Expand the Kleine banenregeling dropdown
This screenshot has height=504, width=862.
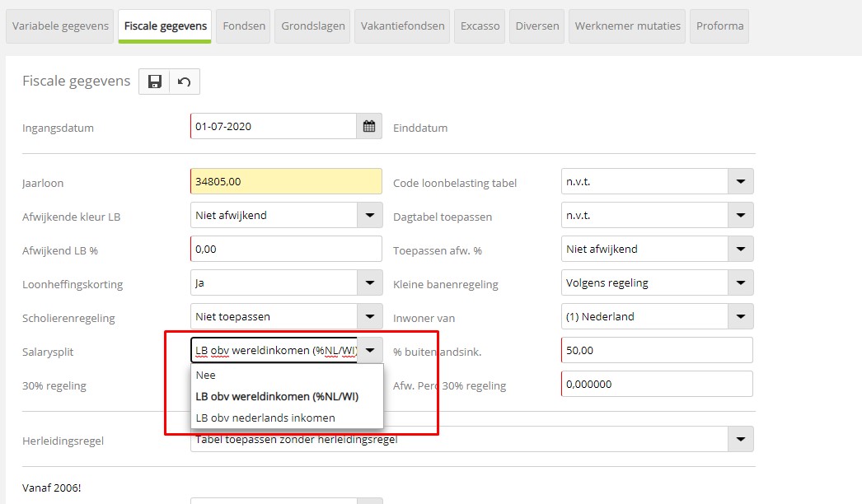pyautogui.click(x=740, y=283)
